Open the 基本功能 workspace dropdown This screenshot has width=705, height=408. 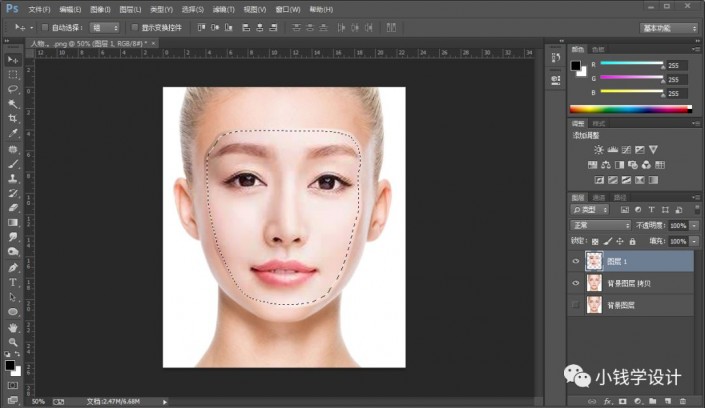pyautogui.click(x=670, y=27)
